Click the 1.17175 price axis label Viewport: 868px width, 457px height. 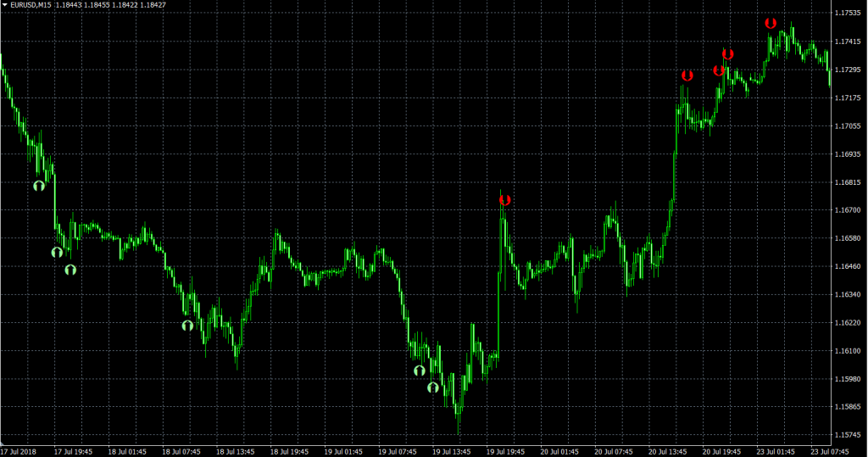click(x=848, y=98)
